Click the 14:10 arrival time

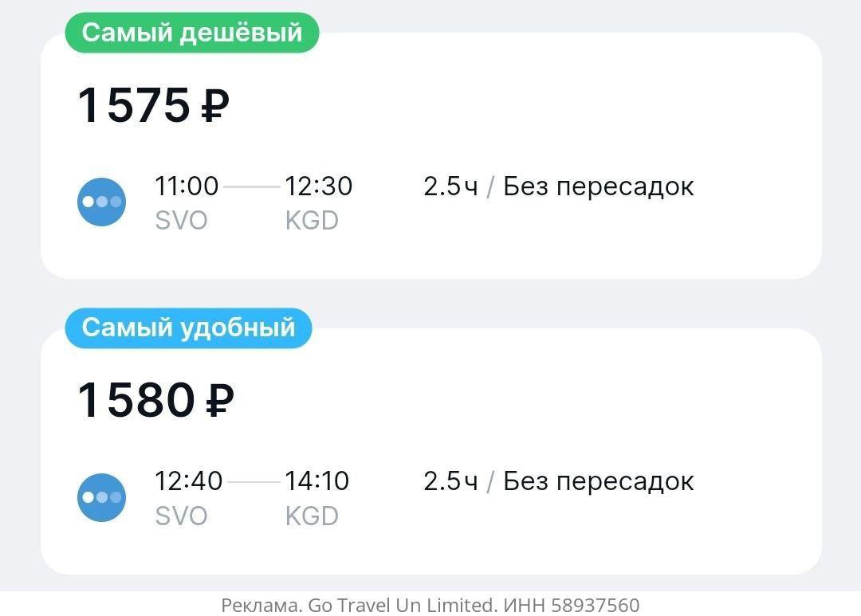(317, 481)
